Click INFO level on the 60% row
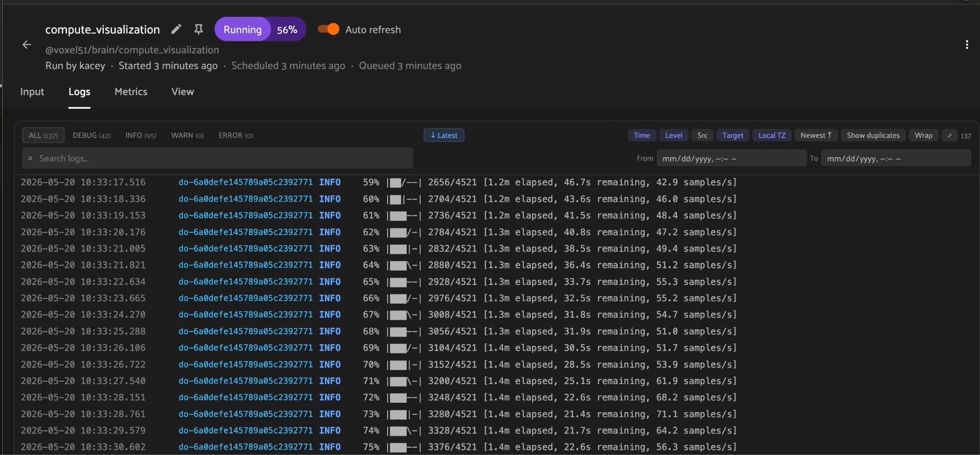Viewport: 980px width, 455px height. coord(330,199)
